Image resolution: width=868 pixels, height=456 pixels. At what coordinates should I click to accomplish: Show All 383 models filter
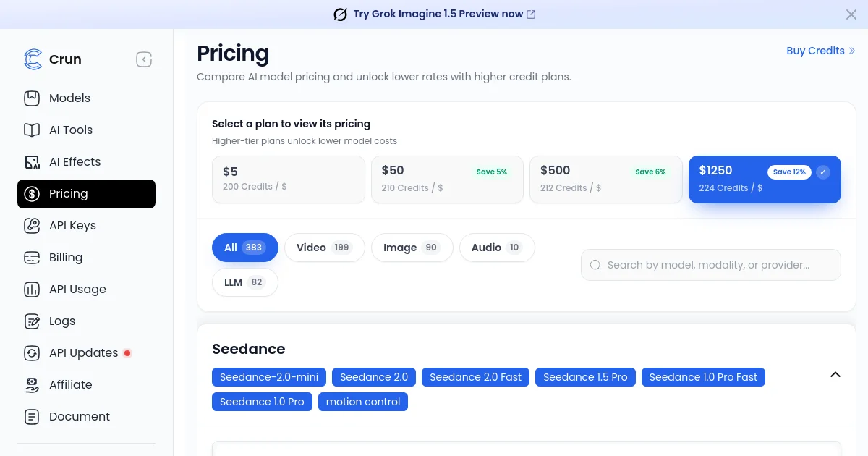245,248
